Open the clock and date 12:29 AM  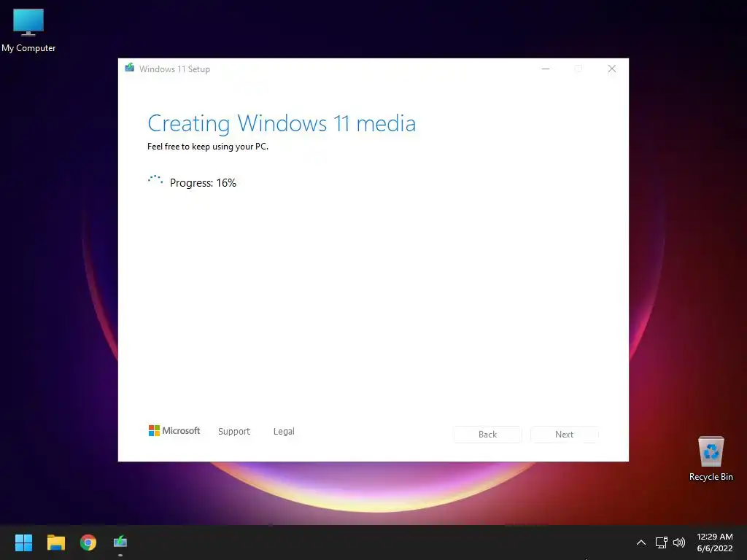[715, 542]
